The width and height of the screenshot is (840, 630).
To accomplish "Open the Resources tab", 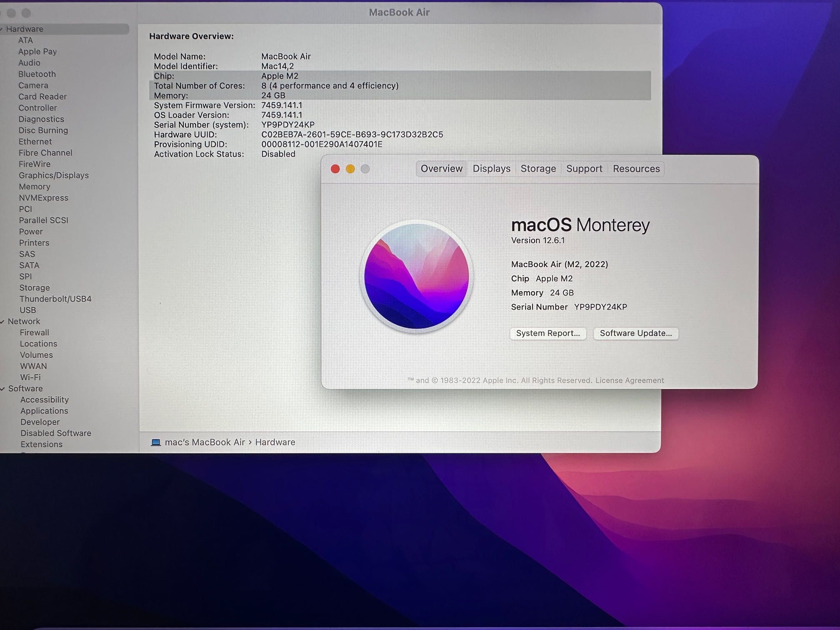I will click(x=636, y=169).
